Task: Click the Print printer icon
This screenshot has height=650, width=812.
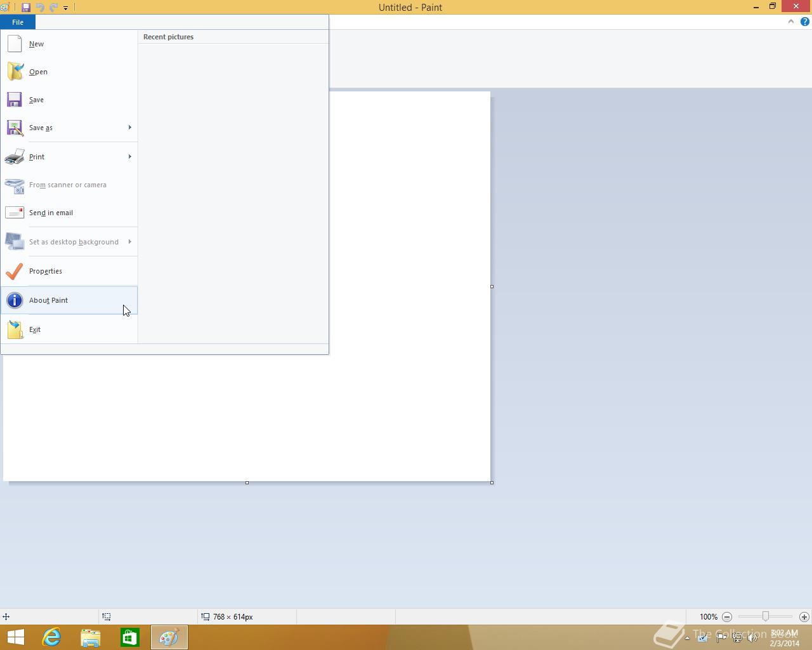Action: point(15,157)
